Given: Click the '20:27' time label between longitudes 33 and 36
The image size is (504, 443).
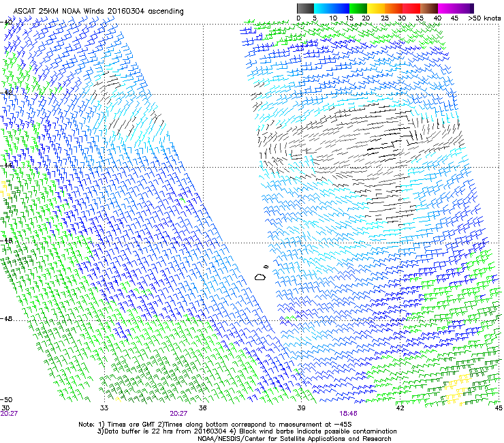Looking at the screenshot, I should click(x=178, y=414).
